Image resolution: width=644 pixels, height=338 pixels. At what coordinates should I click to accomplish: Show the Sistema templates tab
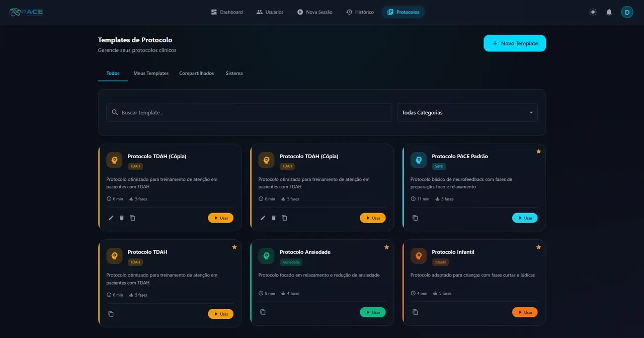[x=234, y=73]
